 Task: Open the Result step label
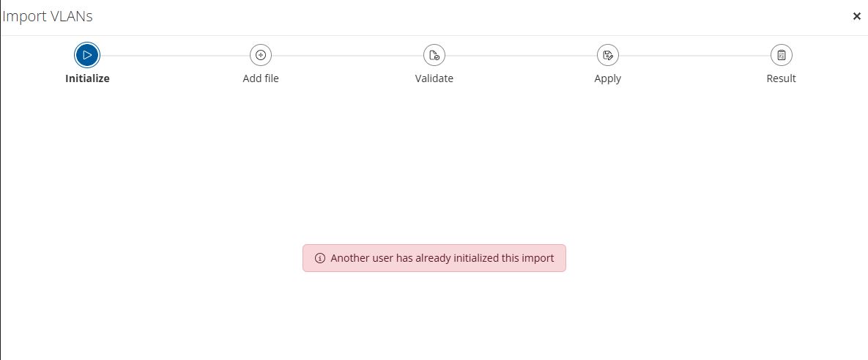pyautogui.click(x=781, y=78)
